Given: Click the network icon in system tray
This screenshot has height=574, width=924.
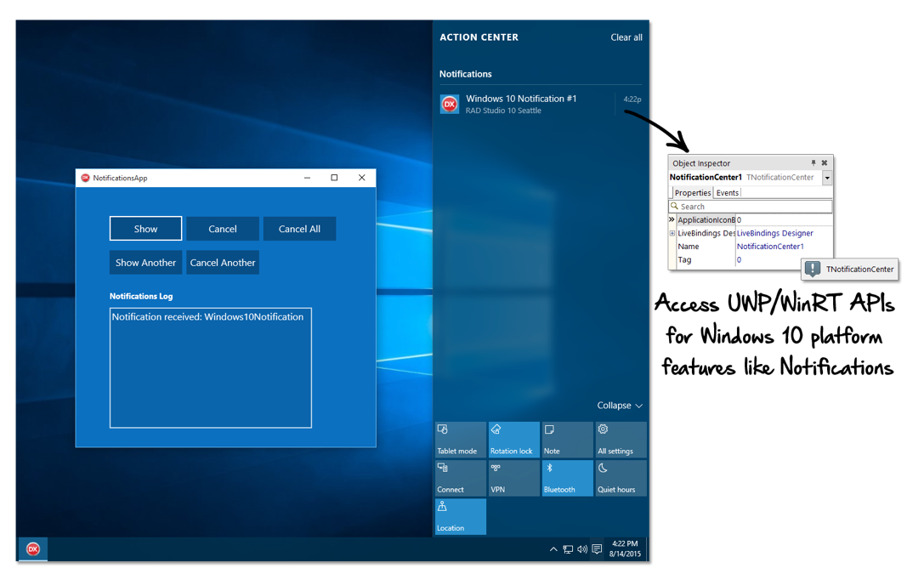Looking at the screenshot, I should (x=568, y=549).
